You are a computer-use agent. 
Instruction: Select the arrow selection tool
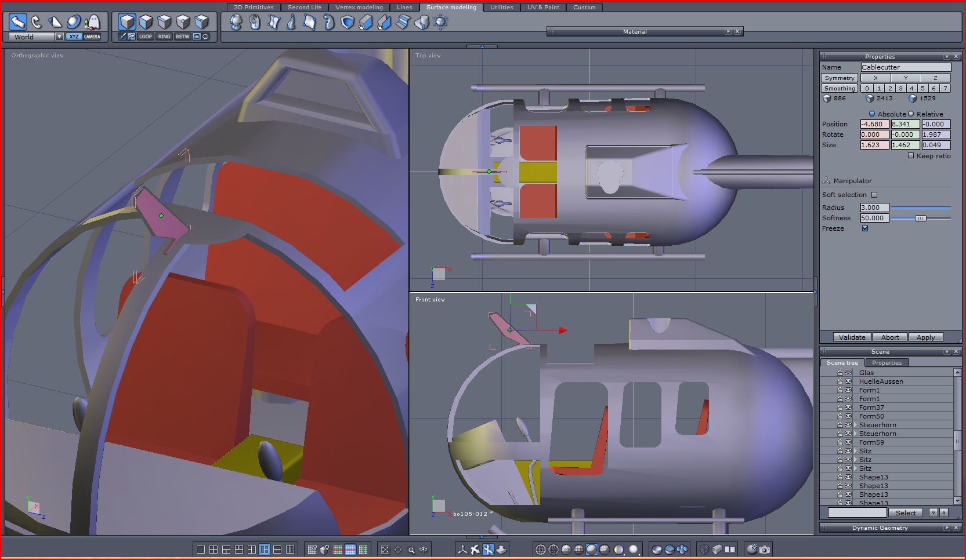tap(18, 22)
